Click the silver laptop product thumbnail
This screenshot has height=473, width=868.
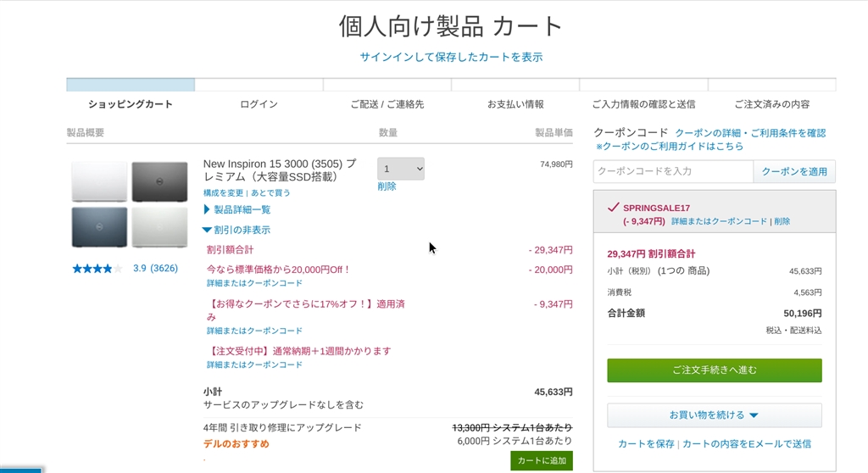[159, 226]
